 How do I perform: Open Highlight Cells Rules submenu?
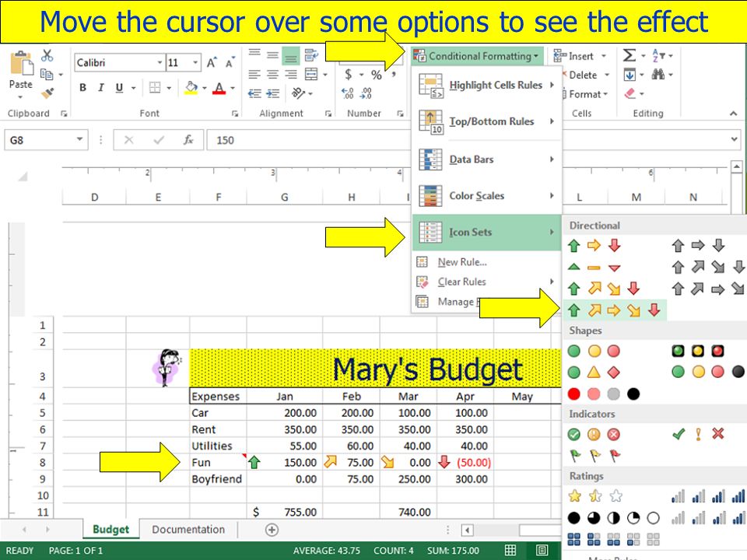pos(486,86)
